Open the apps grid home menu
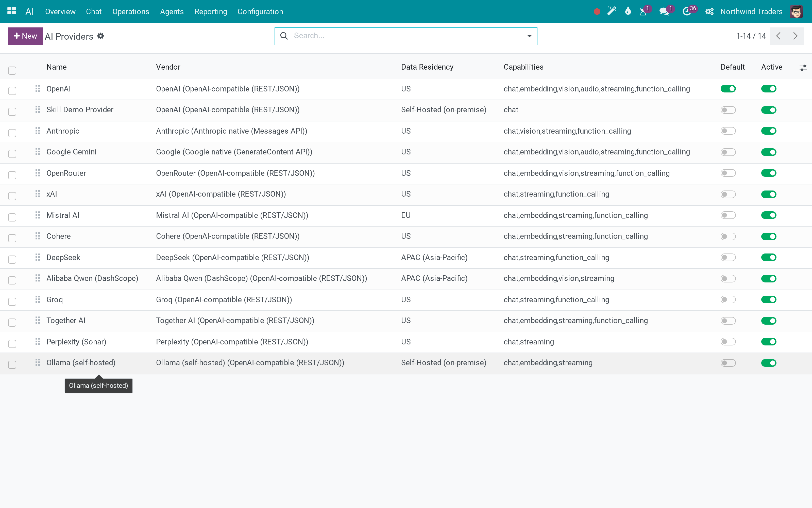 coord(12,11)
